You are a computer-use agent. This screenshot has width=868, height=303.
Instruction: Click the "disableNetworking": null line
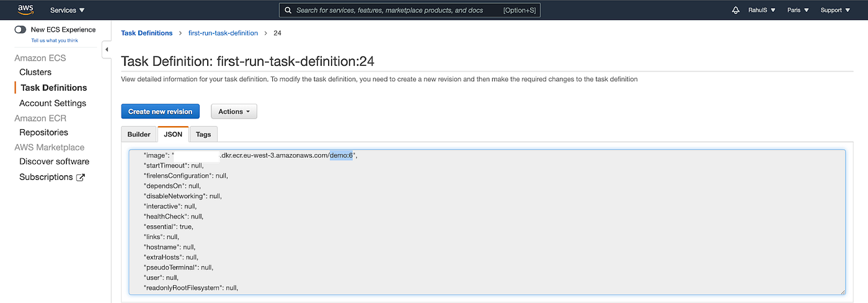pyautogui.click(x=182, y=196)
